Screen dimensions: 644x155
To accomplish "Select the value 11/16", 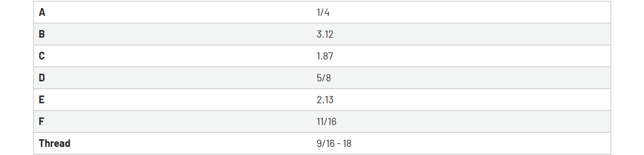I will coord(326,121).
